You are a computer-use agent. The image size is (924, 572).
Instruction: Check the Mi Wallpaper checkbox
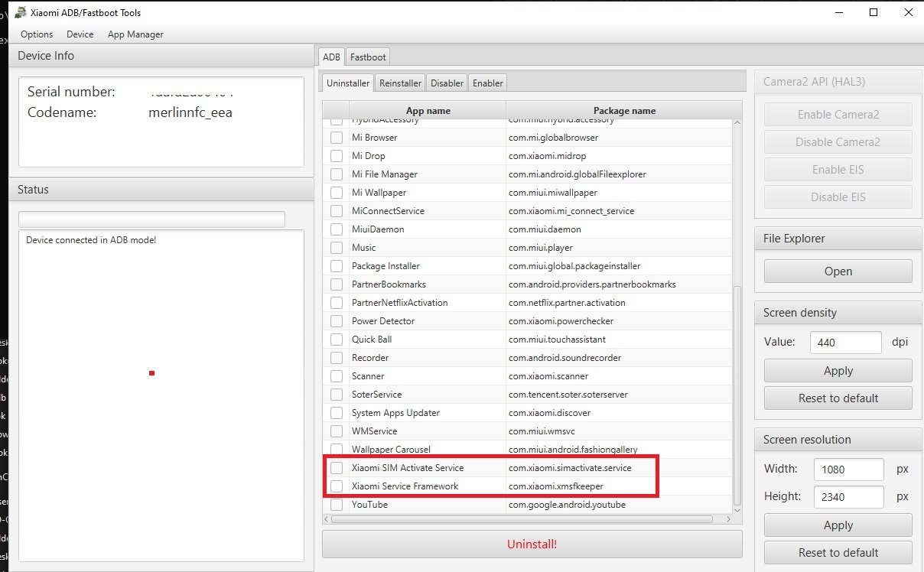337,193
